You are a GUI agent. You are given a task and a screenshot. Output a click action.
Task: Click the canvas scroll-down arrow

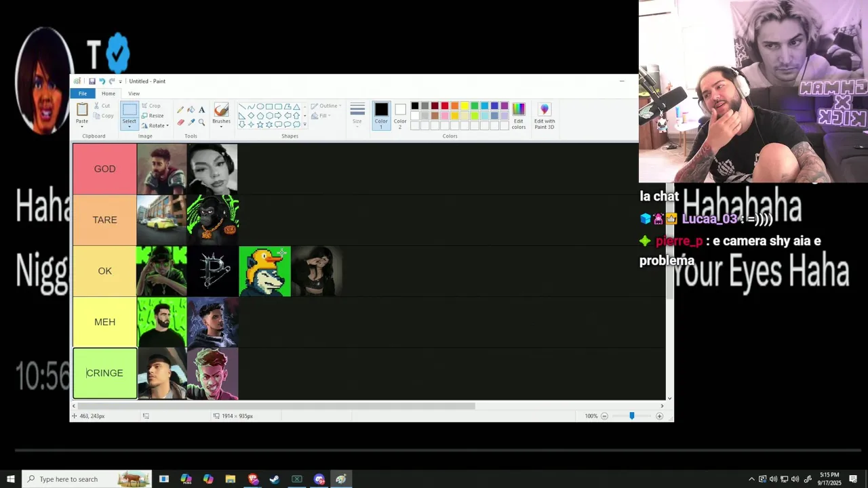pos(670,398)
